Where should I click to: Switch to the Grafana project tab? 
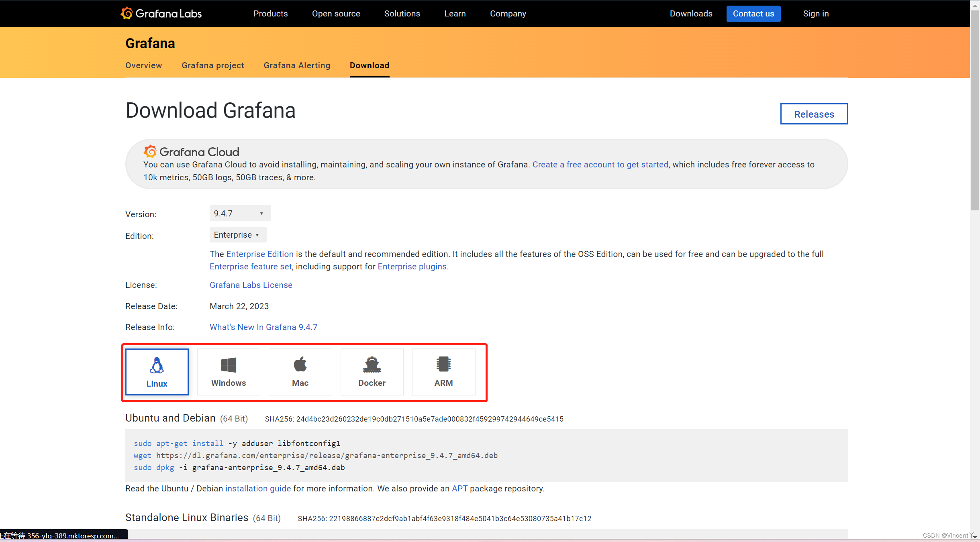click(x=213, y=65)
